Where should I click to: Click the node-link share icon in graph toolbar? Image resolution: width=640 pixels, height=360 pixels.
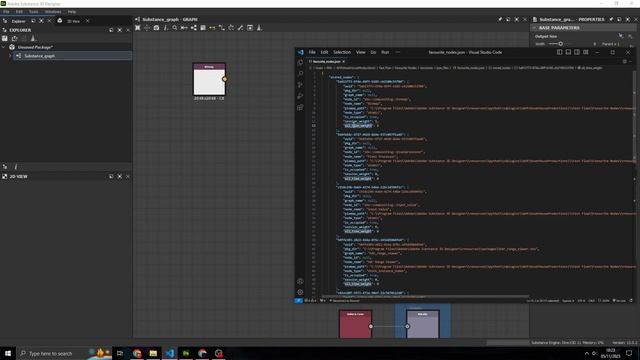coord(193,28)
